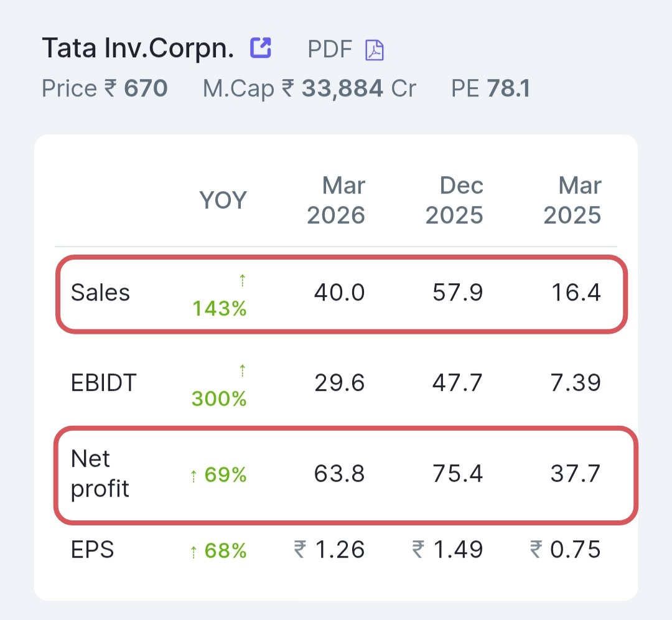Click the EBIDT row label
Image resolution: width=672 pixels, height=620 pixels.
(x=104, y=382)
